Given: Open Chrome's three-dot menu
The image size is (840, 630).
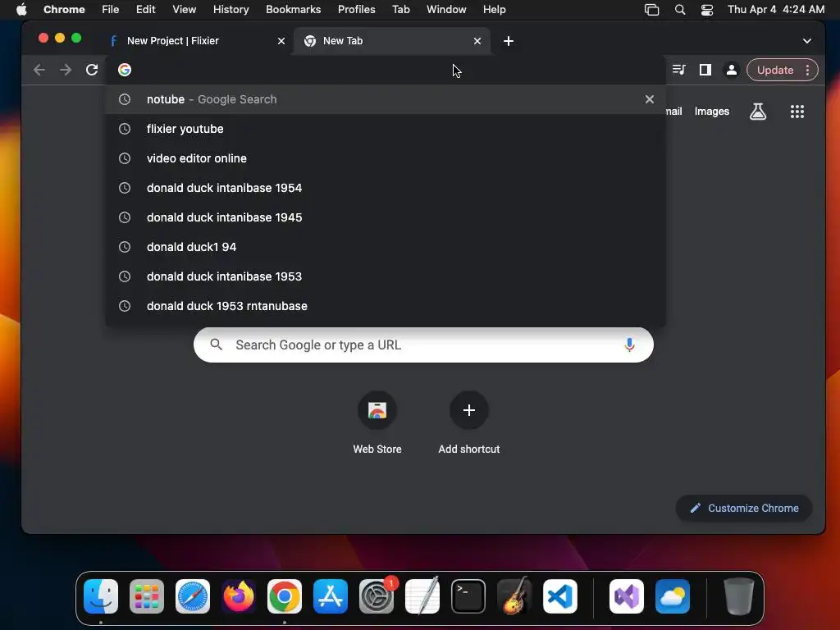Looking at the screenshot, I should [x=808, y=71].
